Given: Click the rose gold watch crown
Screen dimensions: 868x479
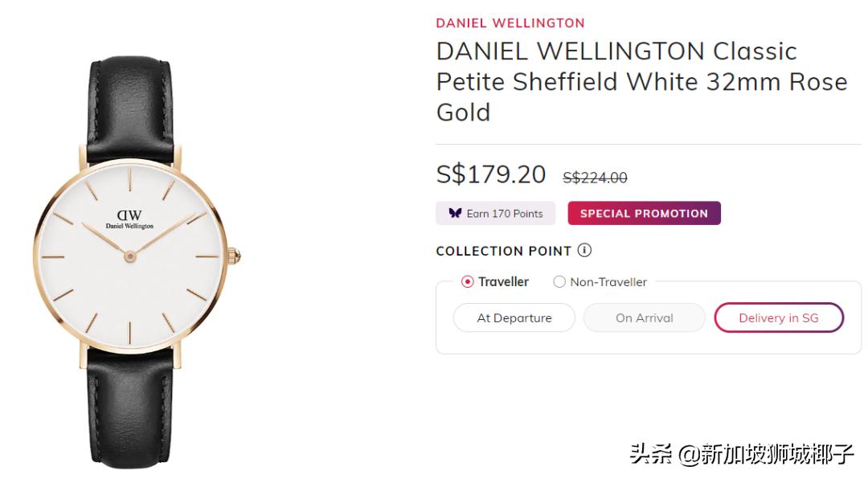Looking at the screenshot, I should pyautogui.click(x=234, y=257).
